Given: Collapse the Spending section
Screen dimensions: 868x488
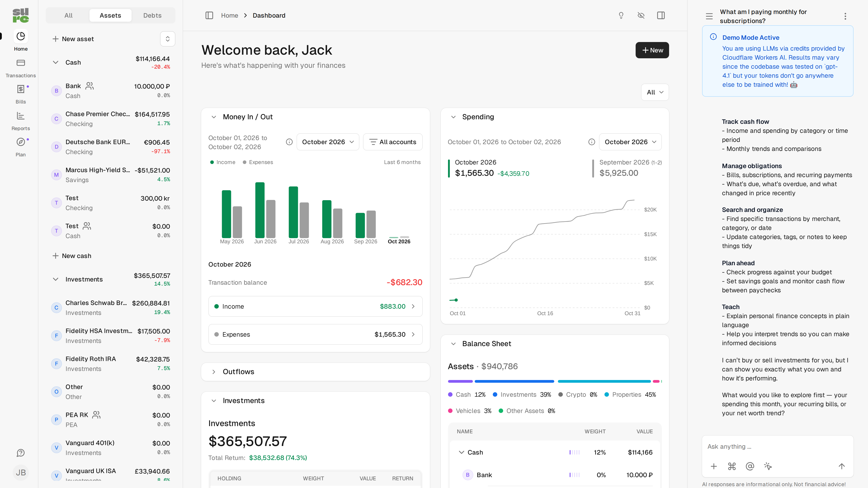Looking at the screenshot, I should point(453,117).
